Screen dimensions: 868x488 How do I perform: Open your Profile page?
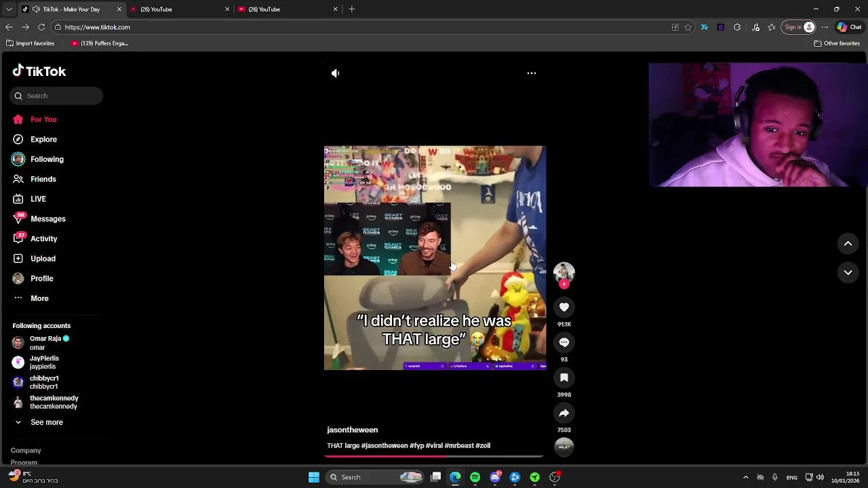click(x=33, y=279)
